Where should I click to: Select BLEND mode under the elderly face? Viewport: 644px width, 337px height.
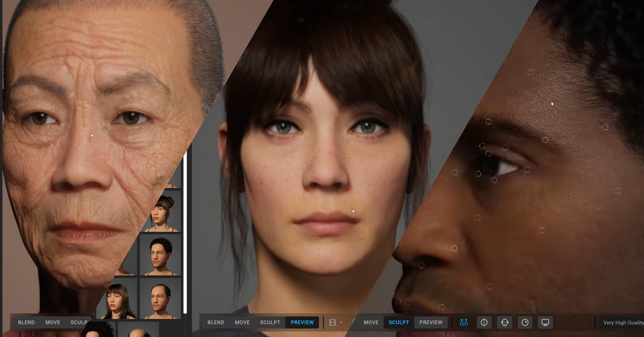(26, 322)
